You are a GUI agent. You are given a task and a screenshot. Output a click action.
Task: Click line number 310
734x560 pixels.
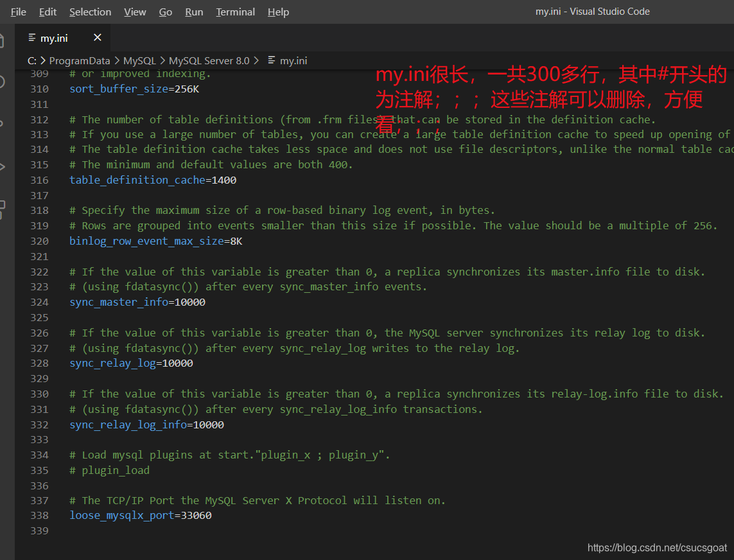(39, 89)
